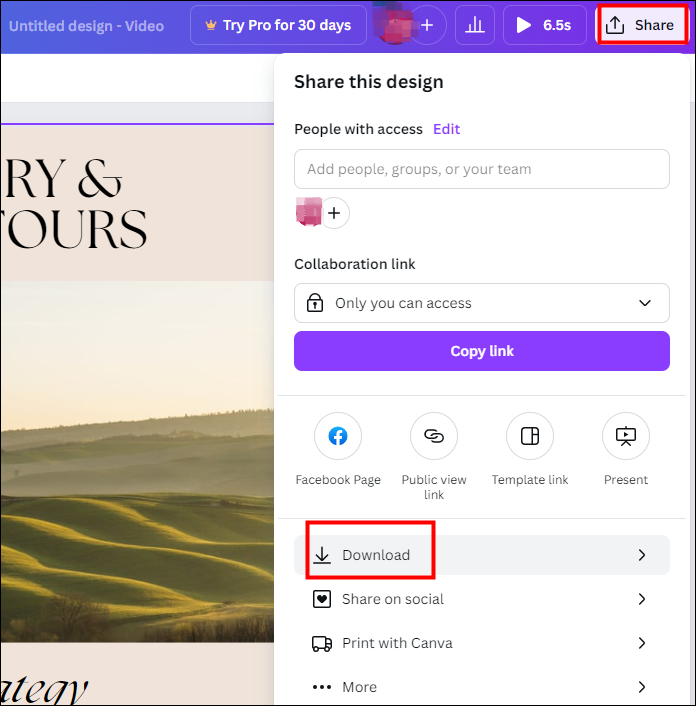Expand the Print with Canva chevron
The width and height of the screenshot is (696, 706).
(x=642, y=643)
